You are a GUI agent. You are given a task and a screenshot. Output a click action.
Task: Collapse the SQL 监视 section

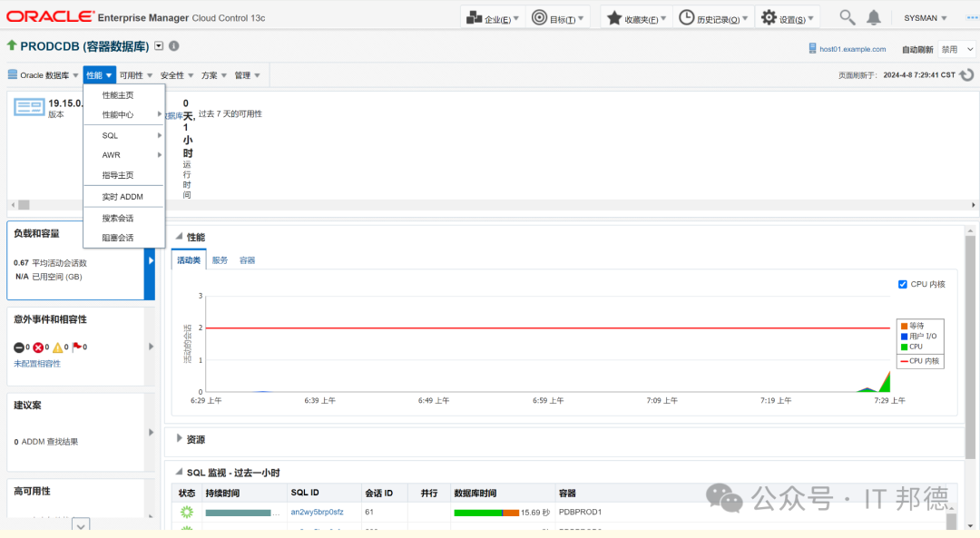point(179,472)
